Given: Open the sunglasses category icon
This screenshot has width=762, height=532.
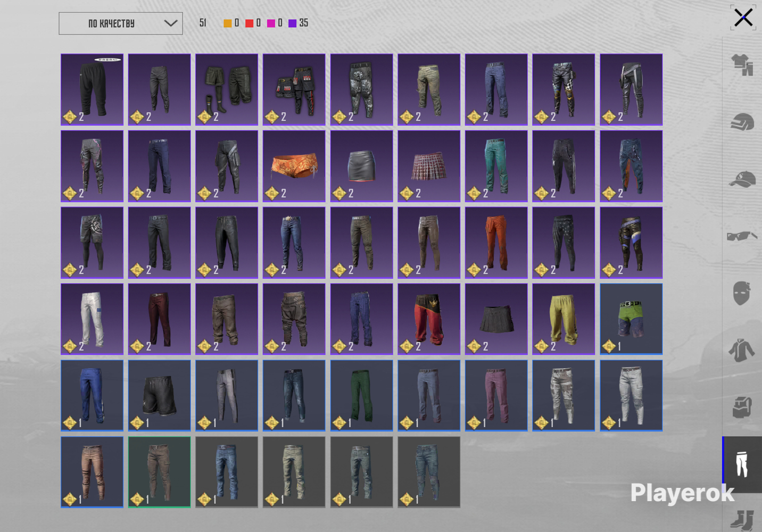Looking at the screenshot, I should pyautogui.click(x=742, y=236).
